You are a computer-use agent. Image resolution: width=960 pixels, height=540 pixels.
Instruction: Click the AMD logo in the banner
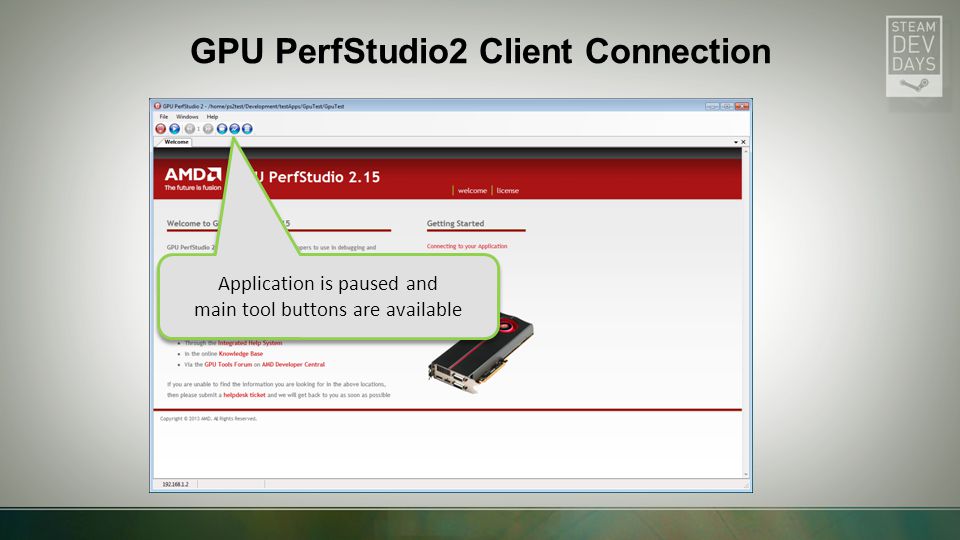(x=193, y=178)
